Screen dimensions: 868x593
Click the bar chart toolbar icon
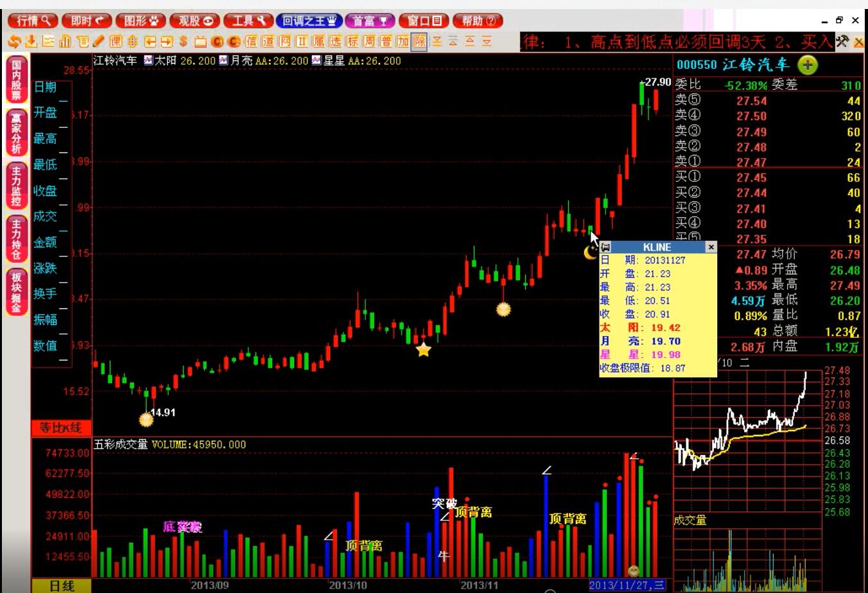(65, 42)
